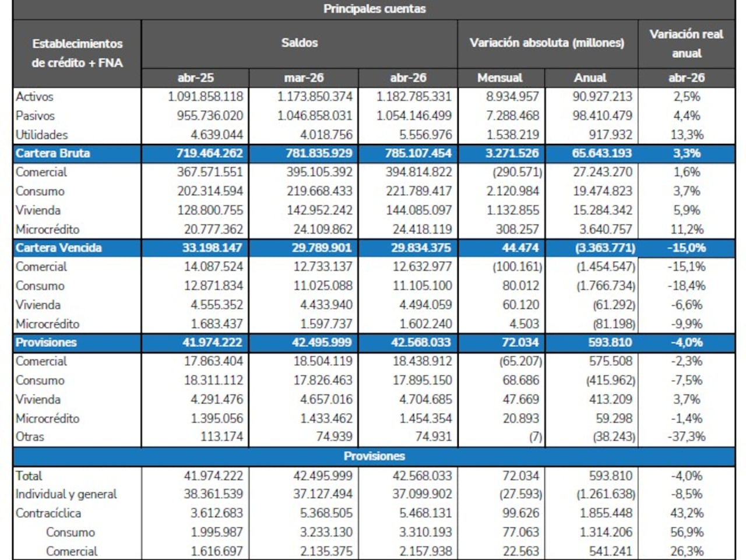This screenshot has width=746, height=560.
Task: Click the -37,3% variation cell
Action: [687, 436]
